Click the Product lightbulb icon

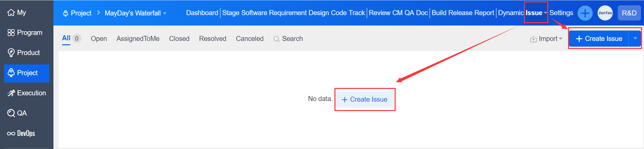coord(11,53)
